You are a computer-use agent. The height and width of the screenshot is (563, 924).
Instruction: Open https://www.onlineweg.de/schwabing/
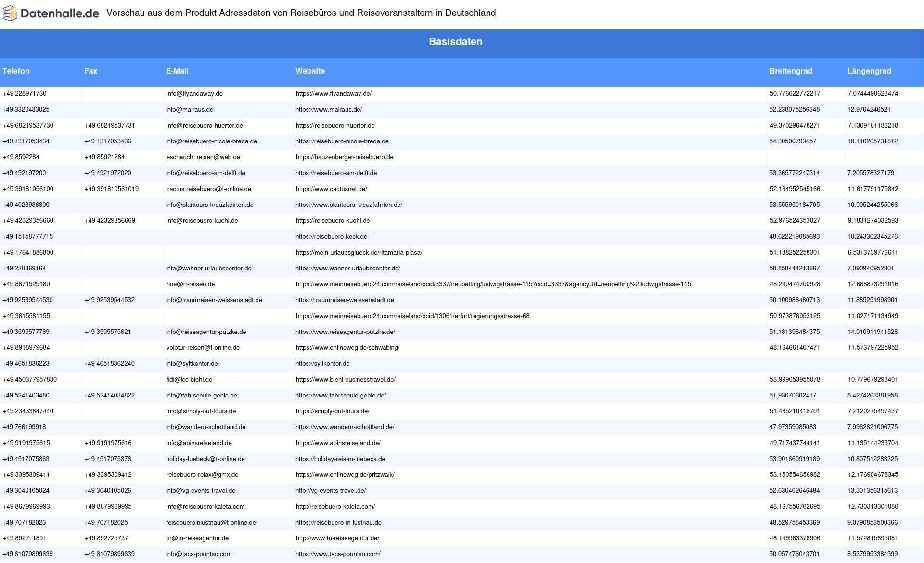coord(347,348)
